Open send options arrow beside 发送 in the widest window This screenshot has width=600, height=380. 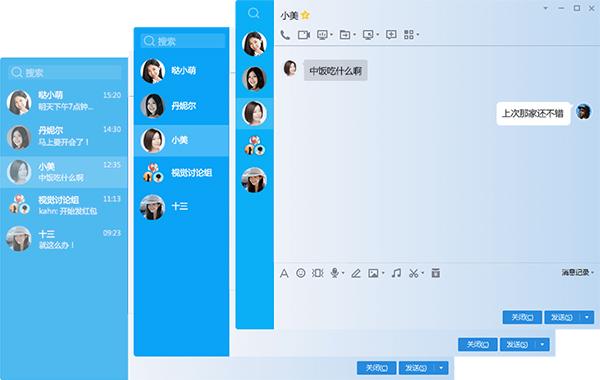587,317
